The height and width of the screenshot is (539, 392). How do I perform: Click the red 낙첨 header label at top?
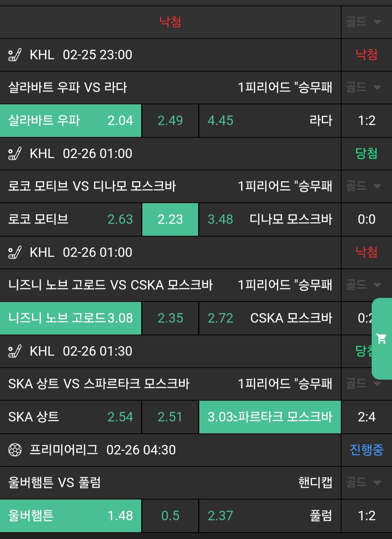click(x=170, y=22)
